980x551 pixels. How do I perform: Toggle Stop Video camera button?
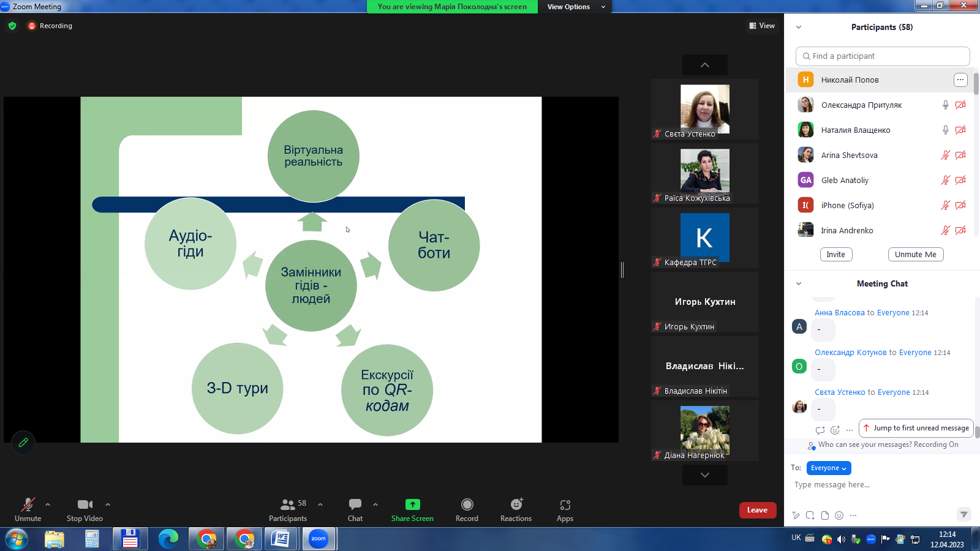(85, 504)
